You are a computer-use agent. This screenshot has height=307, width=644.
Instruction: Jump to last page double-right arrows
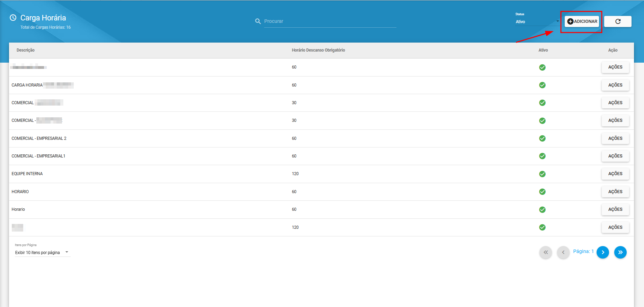[x=620, y=252]
